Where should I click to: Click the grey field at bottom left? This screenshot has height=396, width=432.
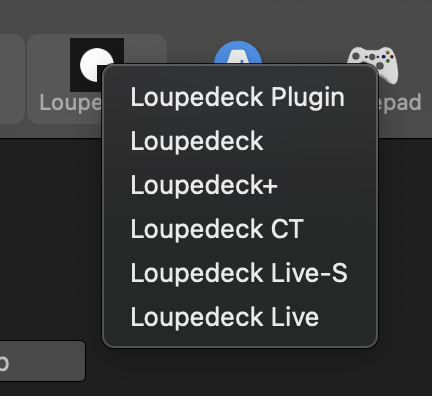click(x=42, y=361)
